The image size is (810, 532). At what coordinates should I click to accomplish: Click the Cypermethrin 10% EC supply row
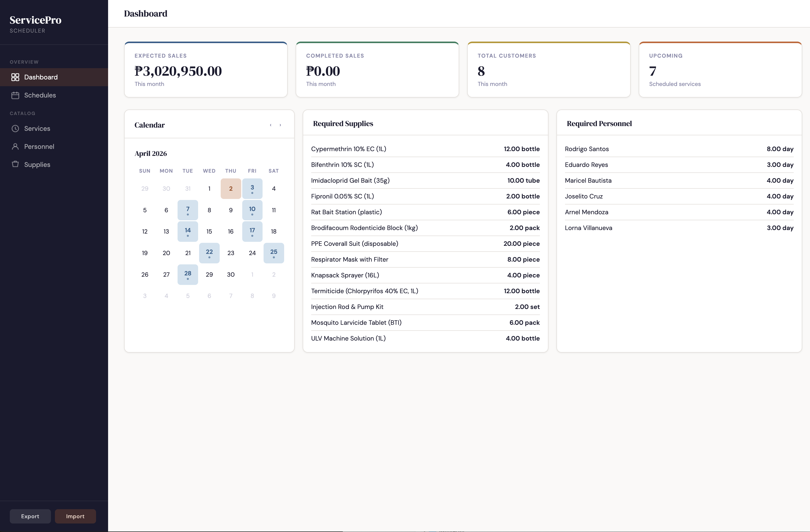tap(425, 149)
